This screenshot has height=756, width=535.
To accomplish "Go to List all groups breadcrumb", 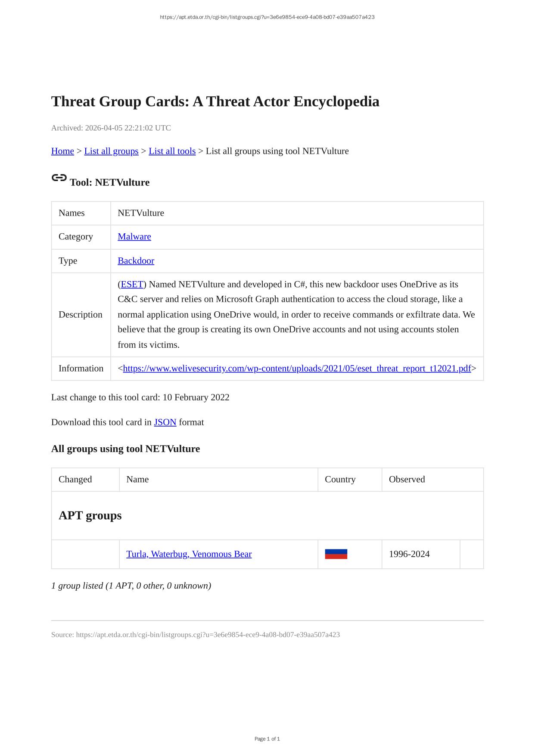I will point(111,151).
